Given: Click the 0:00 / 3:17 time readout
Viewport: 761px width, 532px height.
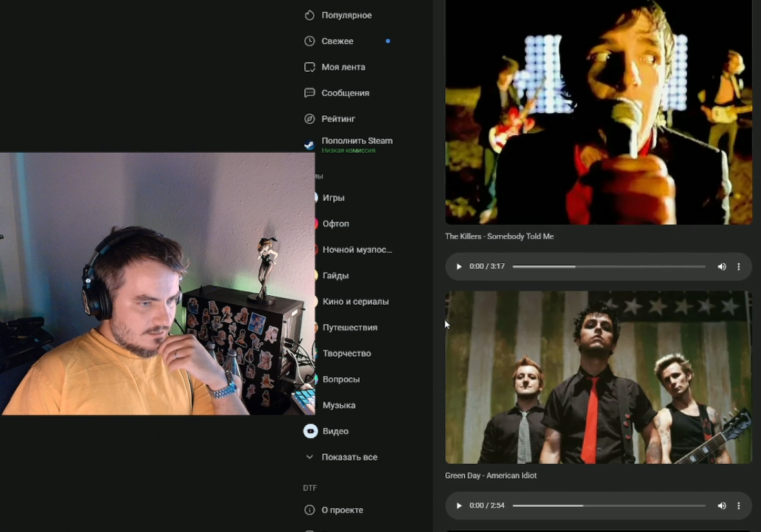Looking at the screenshot, I should 487,267.
